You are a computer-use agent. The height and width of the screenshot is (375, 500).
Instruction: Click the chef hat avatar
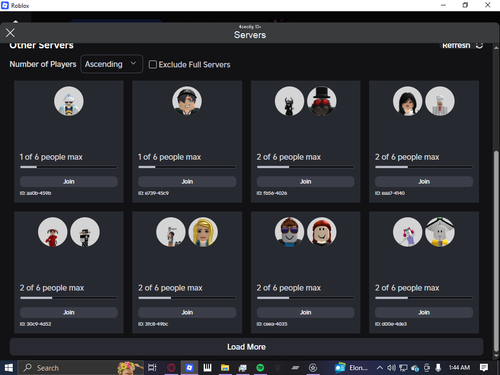(440, 101)
